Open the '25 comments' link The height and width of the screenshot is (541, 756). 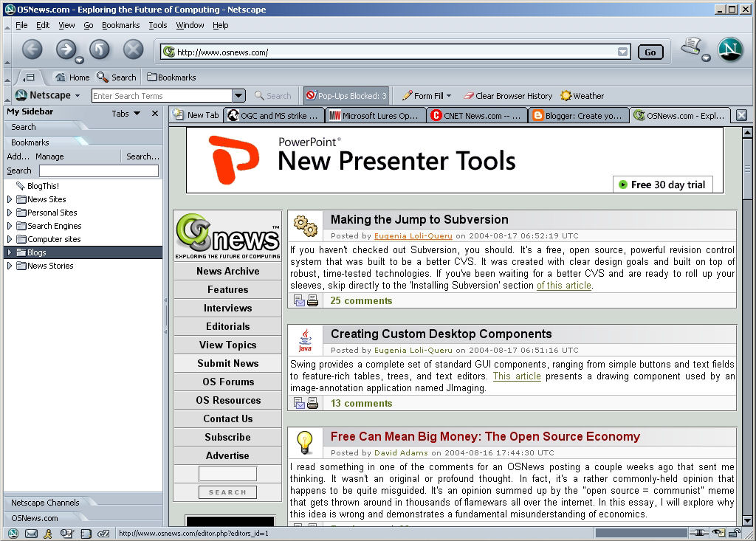(x=361, y=300)
